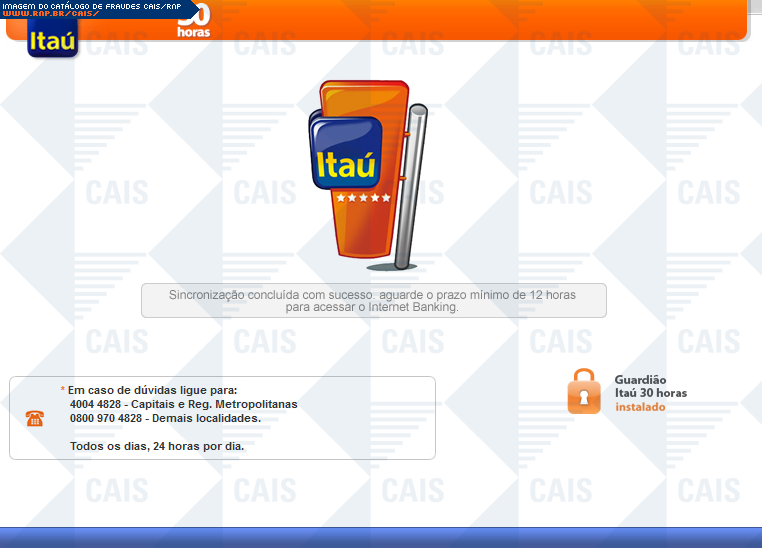Screen dimensions: 762x548
Task: Click the orange header banner
Action: tap(480, 20)
